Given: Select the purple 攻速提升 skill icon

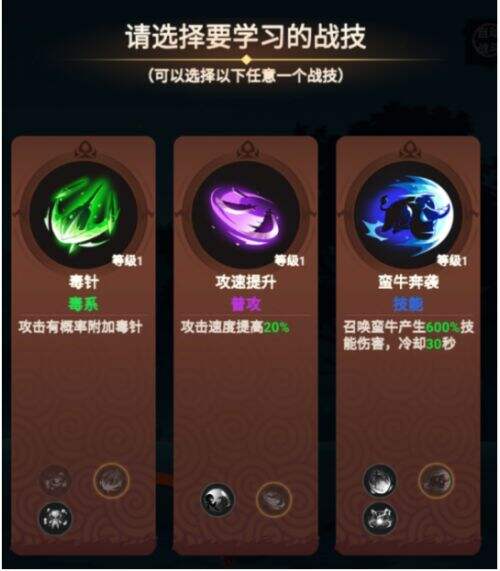Looking at the screenshot, I should (x=246, y=215).
